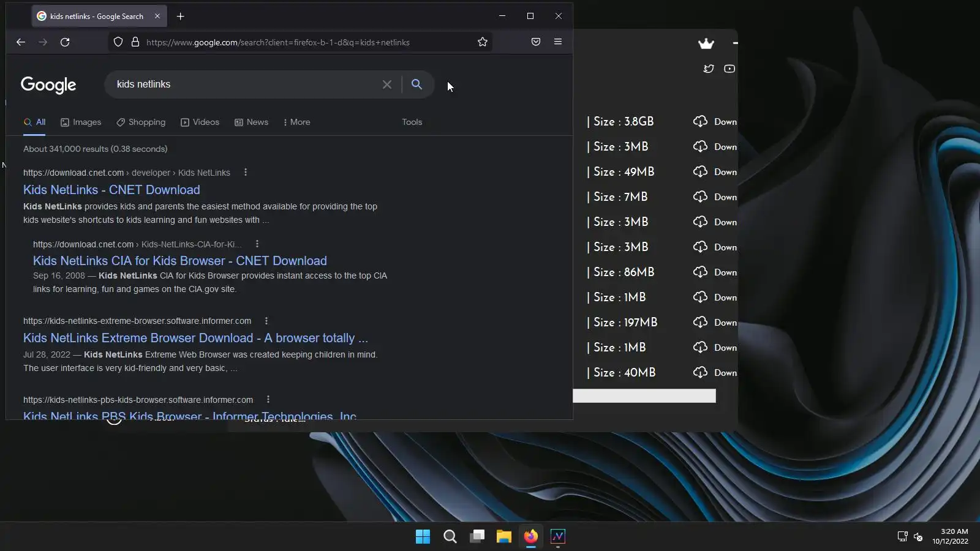Screen dimensions: 980x551
Task: Open the Save to Pocket icon
Action: coord(536,42)
